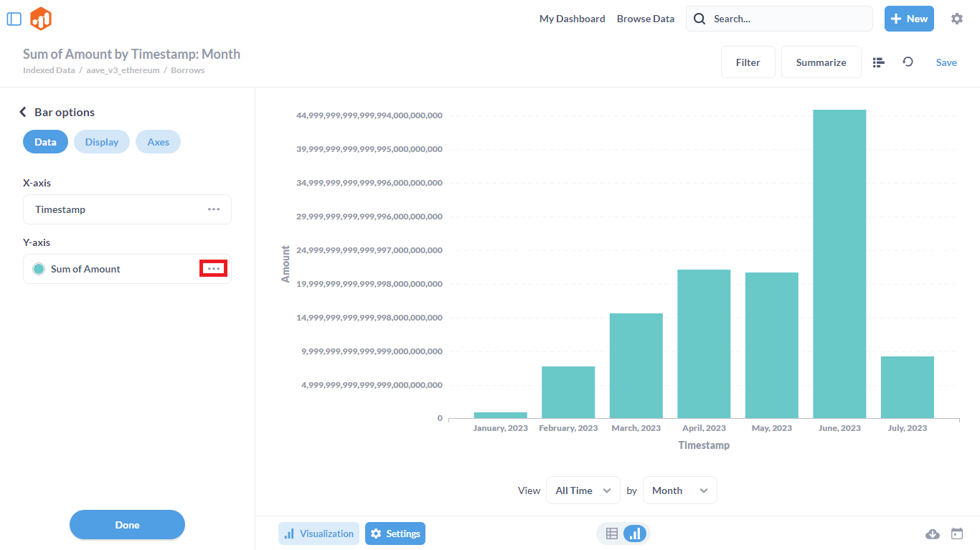Switch to chart view toggle
The width and height of the screenshot is (980, 550).
[x=634, y=534]
